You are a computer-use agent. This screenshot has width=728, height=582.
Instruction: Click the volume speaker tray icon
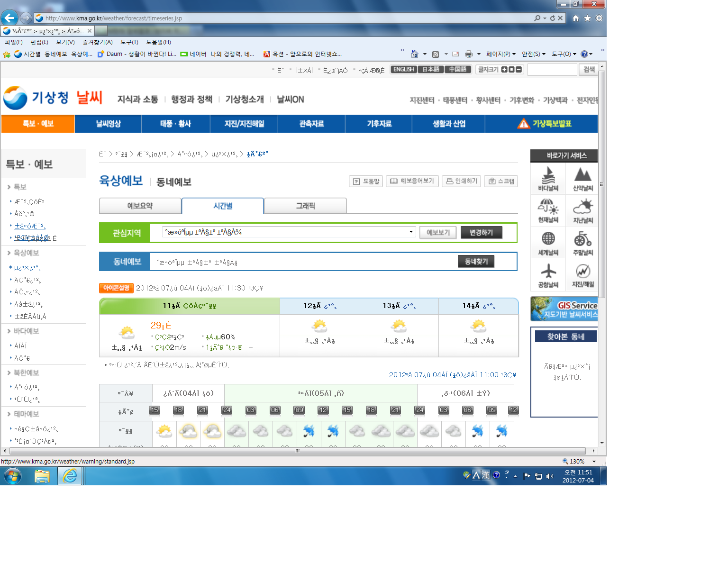(550, 476)
